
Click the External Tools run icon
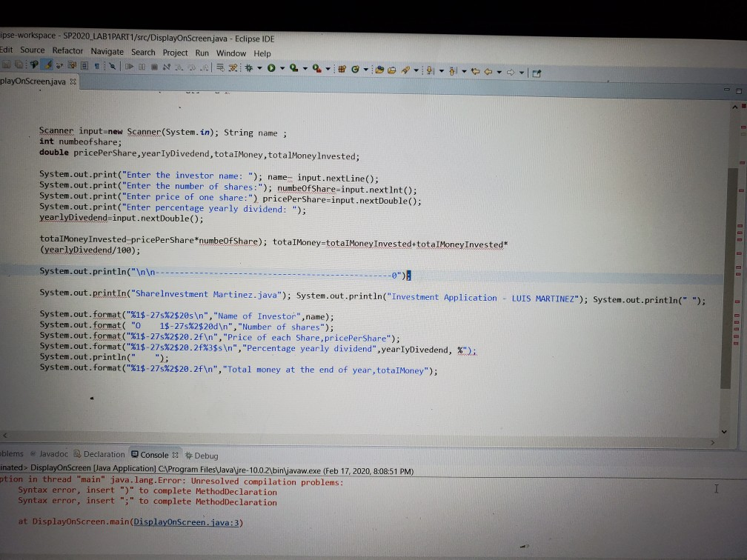(x=317, y=69)
